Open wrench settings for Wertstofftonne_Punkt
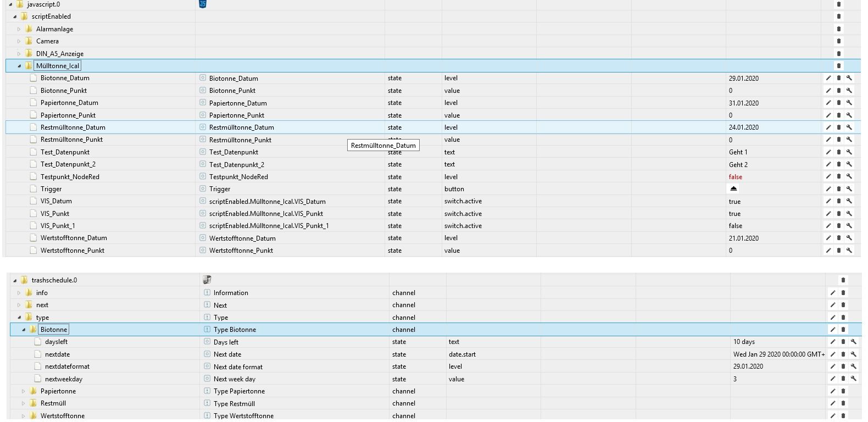Screen dimensions: 868x422 pyautogui.click(x=849, y=250)
